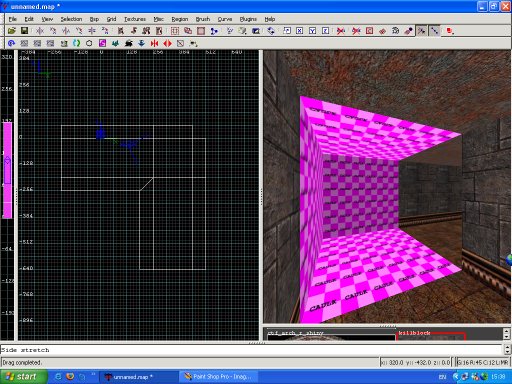
Task: Open the Curve menu
Action: (225, 19)
